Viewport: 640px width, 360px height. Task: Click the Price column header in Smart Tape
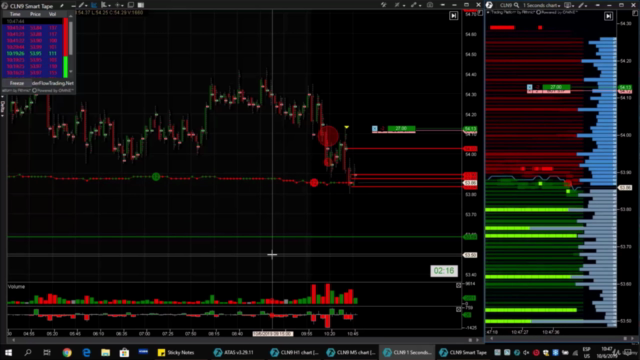click(36, 14)
